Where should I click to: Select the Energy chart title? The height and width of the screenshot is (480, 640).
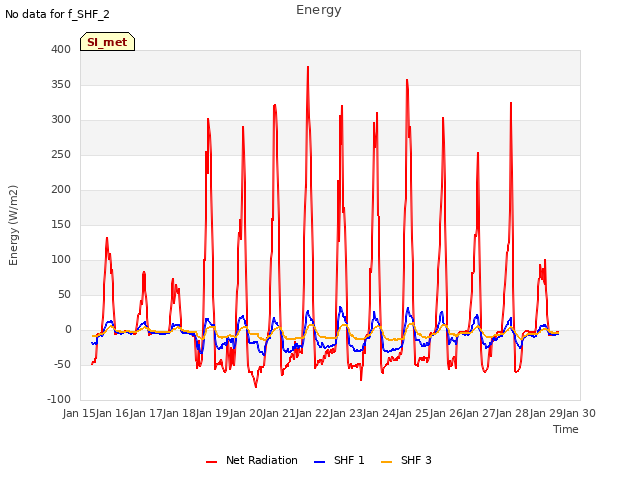coord(319,10)
